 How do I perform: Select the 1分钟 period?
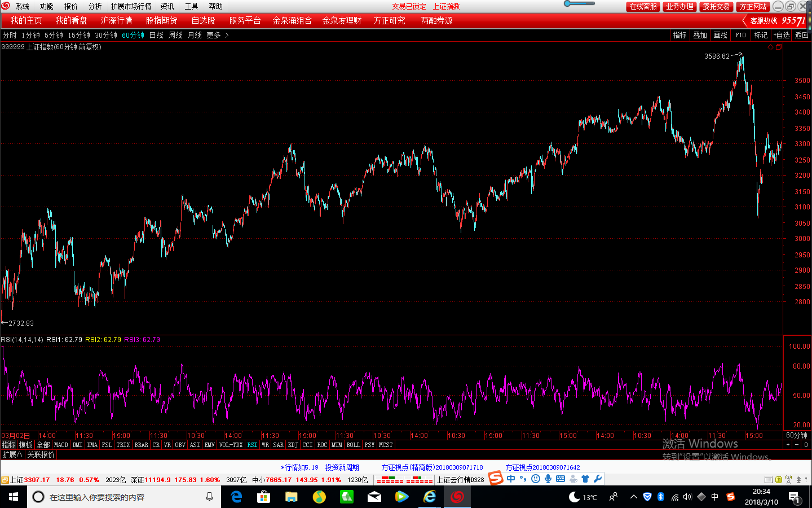tap(30, 35)
